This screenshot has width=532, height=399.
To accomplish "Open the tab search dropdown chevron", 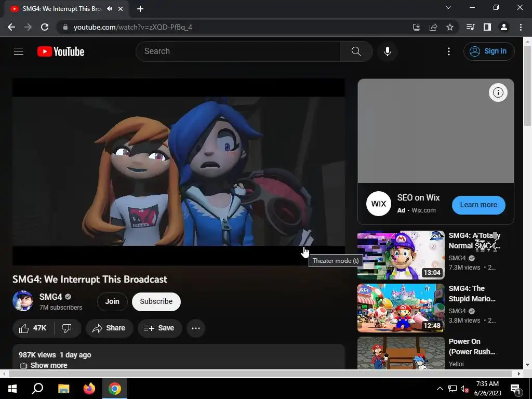I will (x=448, y=7).
